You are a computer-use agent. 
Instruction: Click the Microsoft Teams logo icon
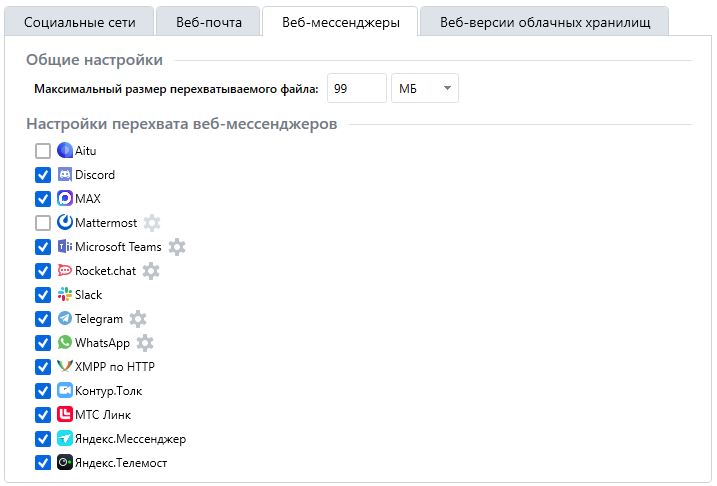(64, 246)
